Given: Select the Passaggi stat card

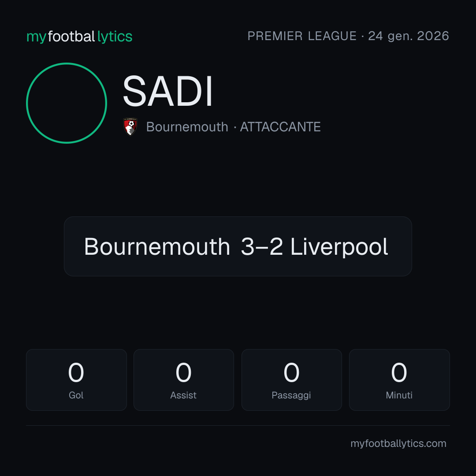Looking at the screenshot, I should pyautogui.click(x=291, y=380).
